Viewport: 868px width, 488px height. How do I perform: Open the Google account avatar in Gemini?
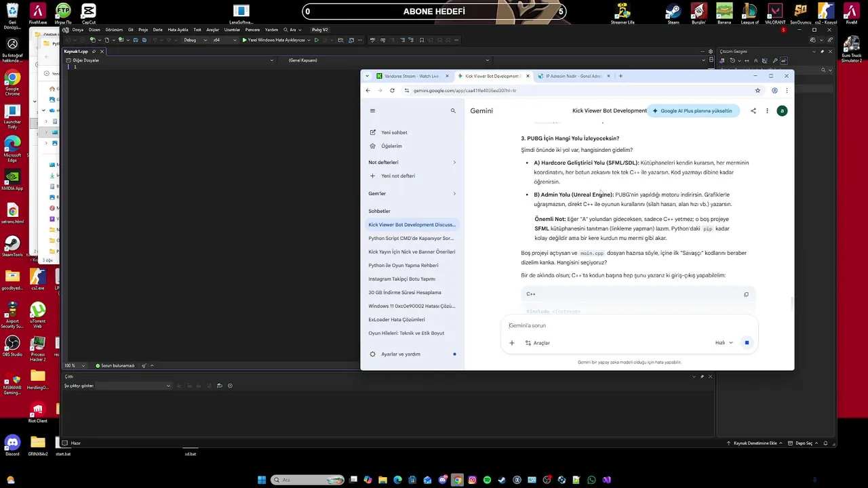[x=782, y=110]
